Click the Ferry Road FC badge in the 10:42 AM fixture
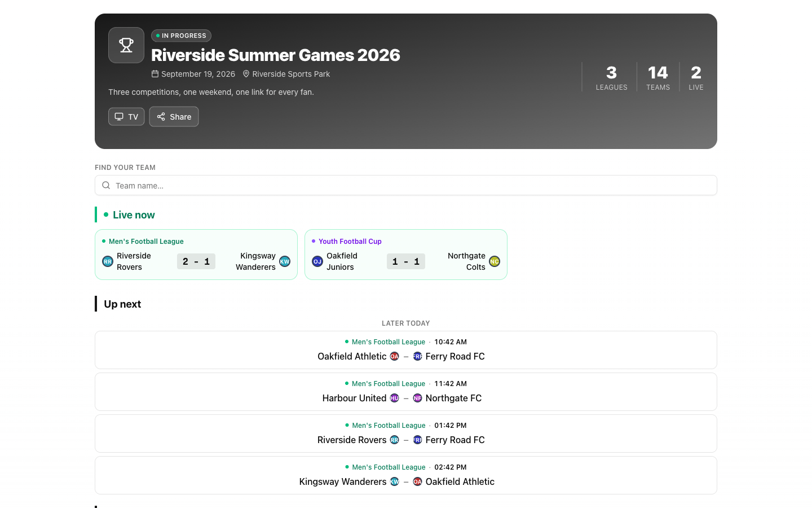Image resolution: width=812 pixels, height=508 pixels. click(x=418, y=356)
